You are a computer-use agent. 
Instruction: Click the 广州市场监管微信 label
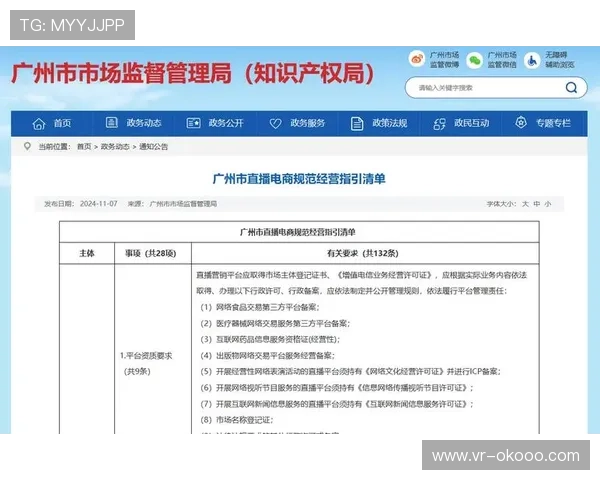[x=502, y=60]
